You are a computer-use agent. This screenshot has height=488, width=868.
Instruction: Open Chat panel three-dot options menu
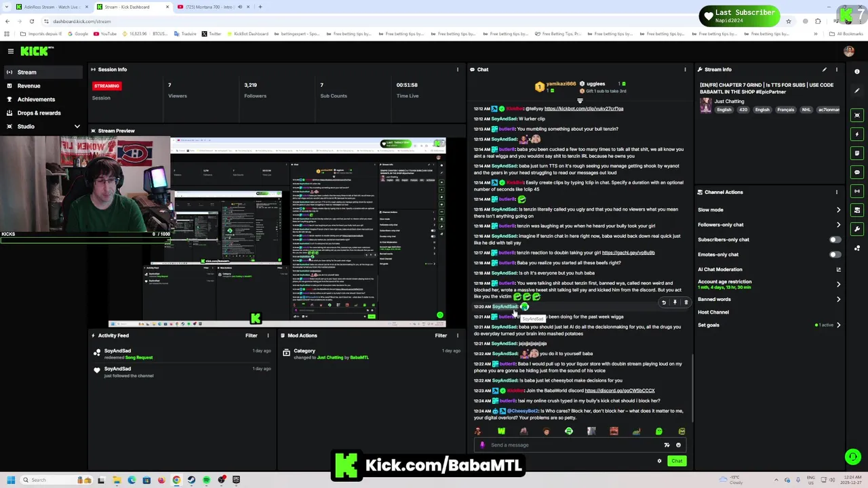click(685, 69)
